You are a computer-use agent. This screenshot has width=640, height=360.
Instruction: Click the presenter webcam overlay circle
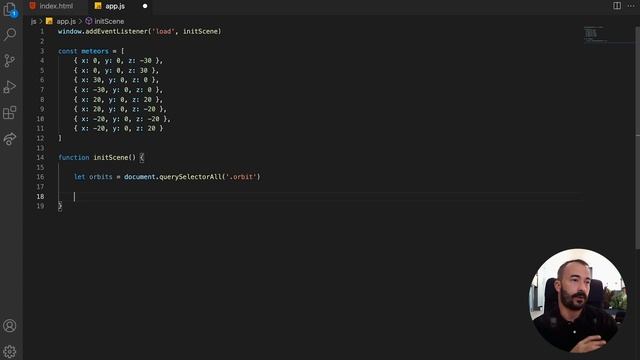[578, 300]
